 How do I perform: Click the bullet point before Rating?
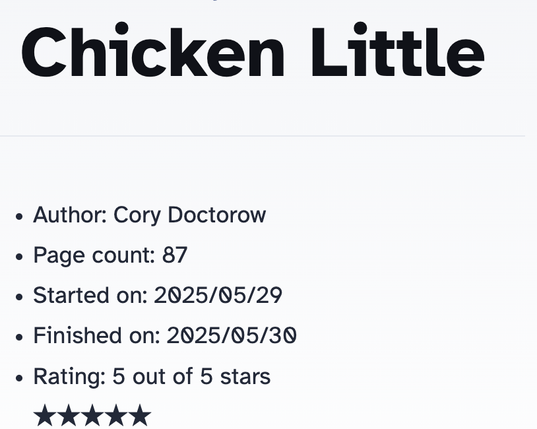pyautogui.click(x=20, y=378)
